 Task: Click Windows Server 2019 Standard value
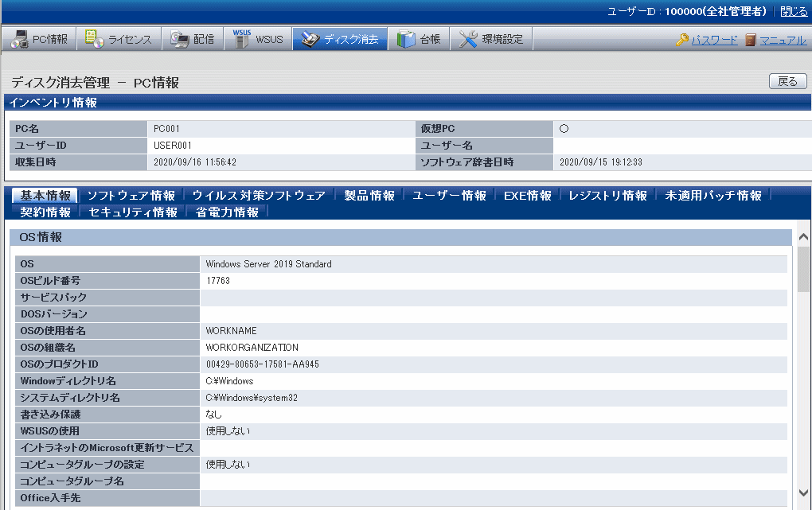pyautogui.click(x=268, y=264)
